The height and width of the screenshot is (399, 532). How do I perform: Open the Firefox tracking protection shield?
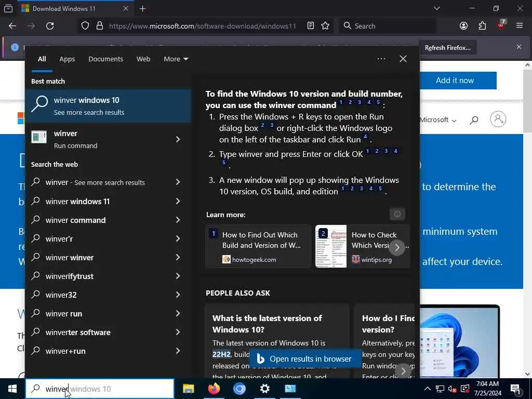click(85, 26)
